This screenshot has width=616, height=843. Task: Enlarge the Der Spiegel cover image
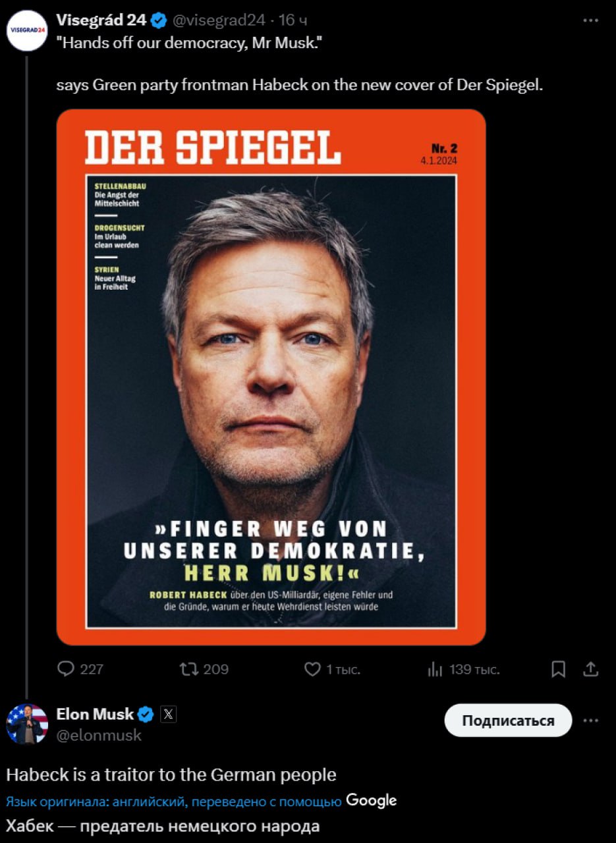click(x=271, y=377)
